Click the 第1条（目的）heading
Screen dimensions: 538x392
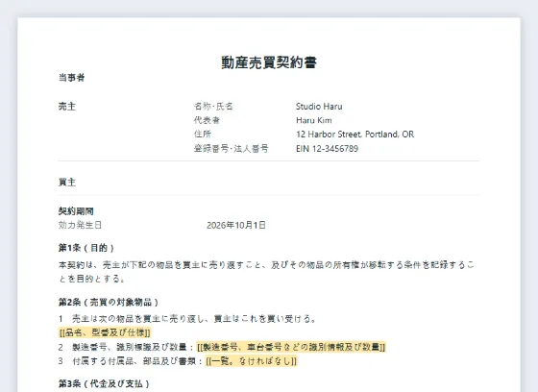coord(86,248)
